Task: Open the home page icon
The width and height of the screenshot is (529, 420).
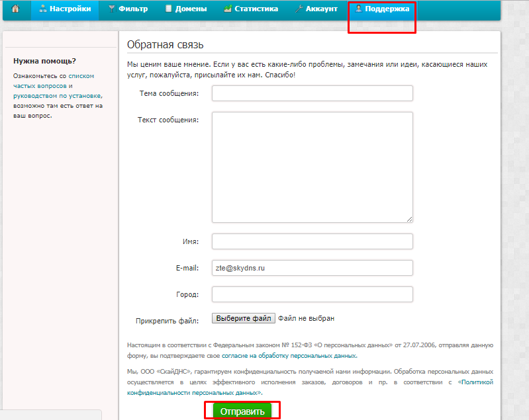Action: (15, 9)
